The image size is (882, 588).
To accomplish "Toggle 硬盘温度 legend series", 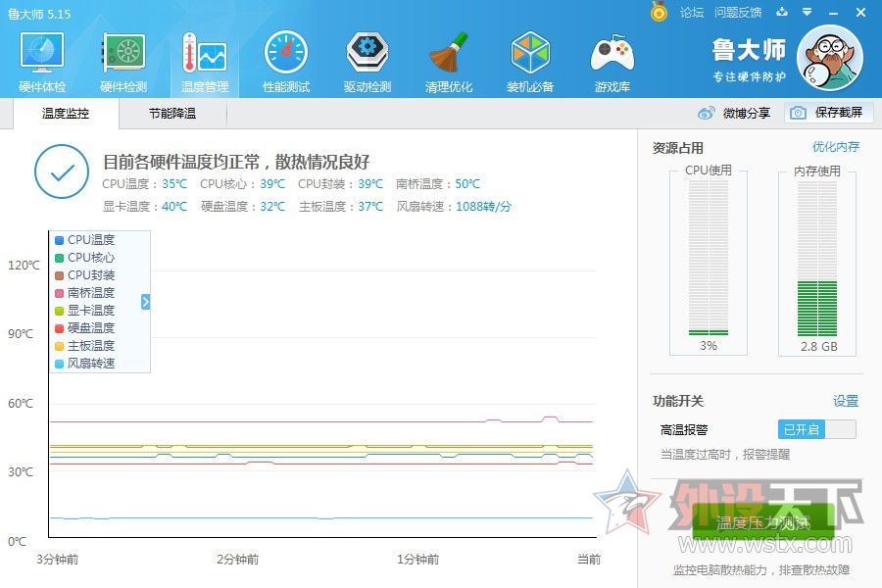I will pyautogui.click(x=85, y=328).
